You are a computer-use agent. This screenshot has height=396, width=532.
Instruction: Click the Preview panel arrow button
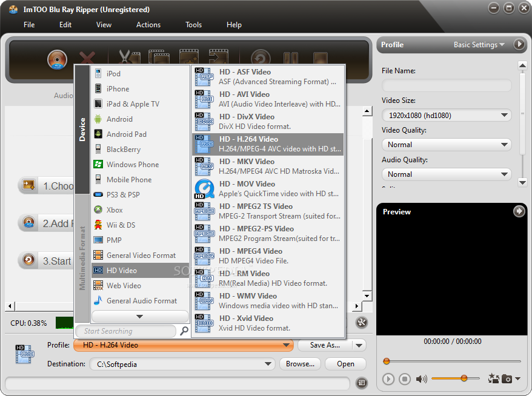pyautogui.click(x=519, y=211)
